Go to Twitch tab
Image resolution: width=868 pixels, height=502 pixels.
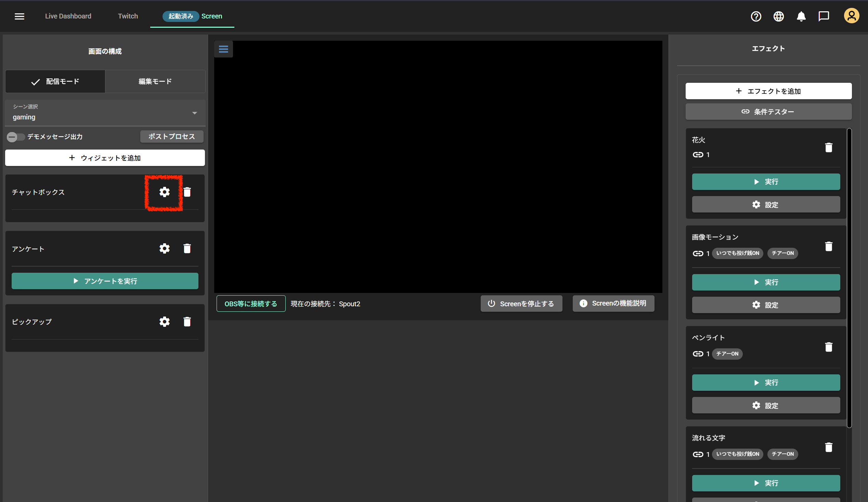[x=128, y=16]
